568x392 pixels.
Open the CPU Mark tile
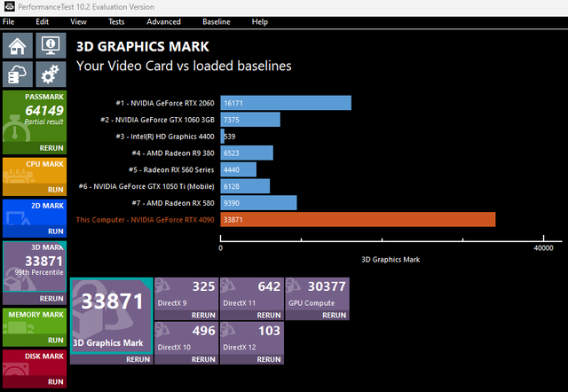pyautogui.click(x=35, y=171)
